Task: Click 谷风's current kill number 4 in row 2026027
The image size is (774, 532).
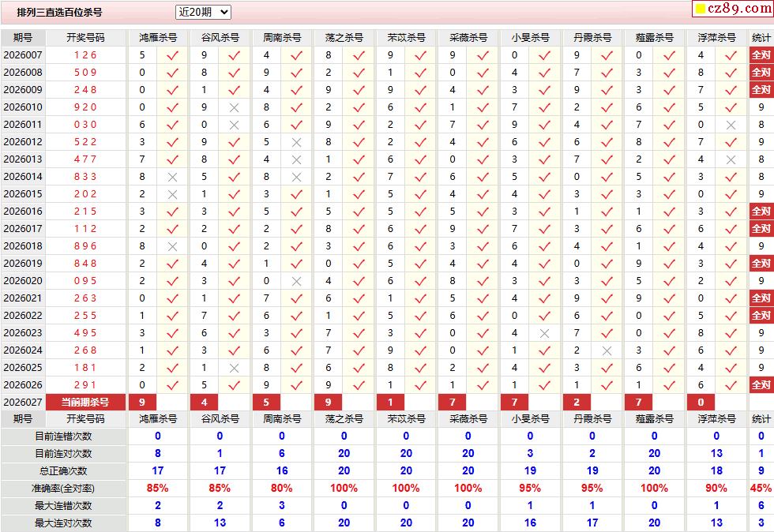Action: click(x=205, y=403)
